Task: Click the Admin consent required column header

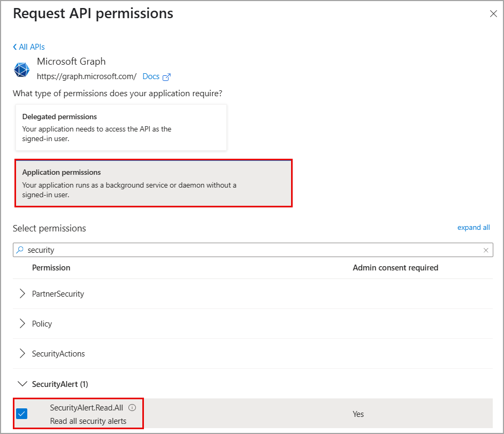Action: tap(395, 267)
